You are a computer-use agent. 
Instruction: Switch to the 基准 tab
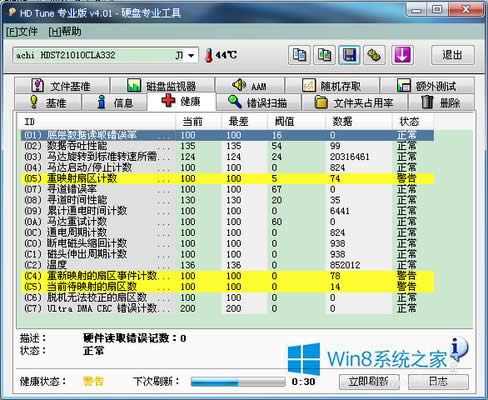pyautogui.click(x=48, y=102)
